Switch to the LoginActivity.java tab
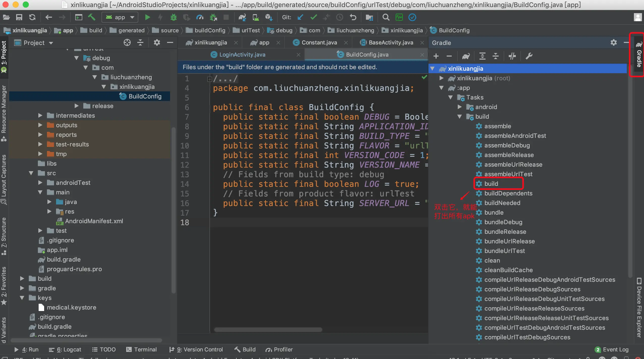This screenshot has height=359, width=644. 242,55
